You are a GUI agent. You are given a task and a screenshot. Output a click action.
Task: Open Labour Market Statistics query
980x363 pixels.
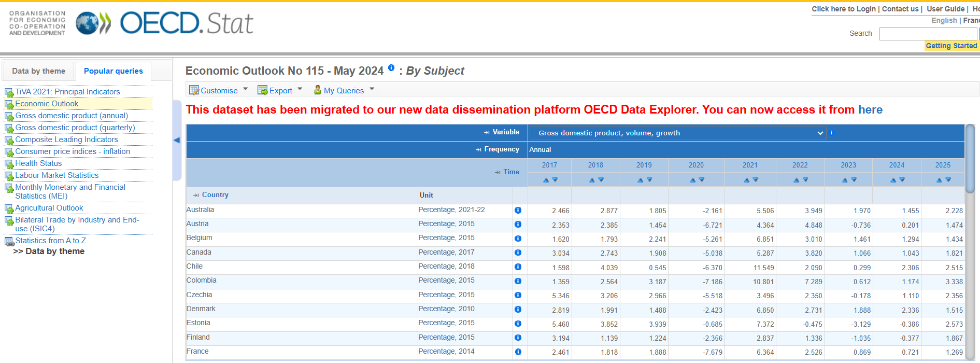click(56, 175)
